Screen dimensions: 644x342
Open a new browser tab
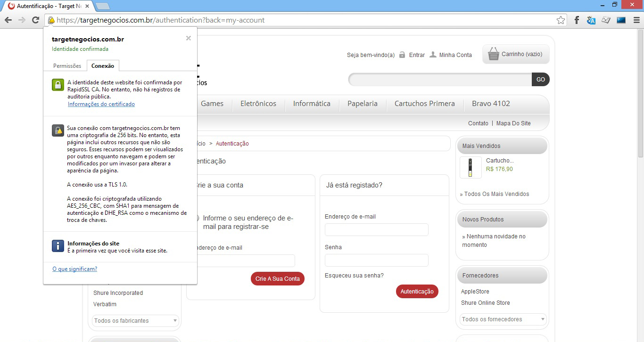(x=103, y=6)
